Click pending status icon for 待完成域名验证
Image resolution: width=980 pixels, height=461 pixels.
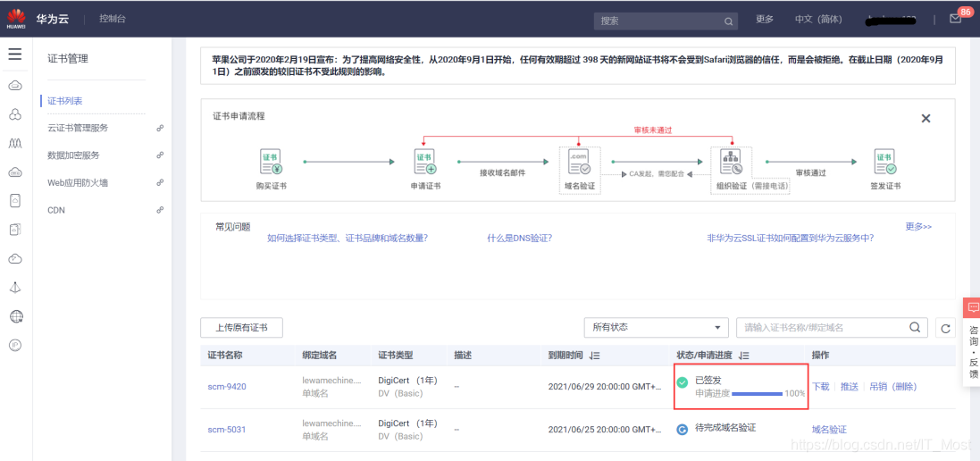coord(683,429)
